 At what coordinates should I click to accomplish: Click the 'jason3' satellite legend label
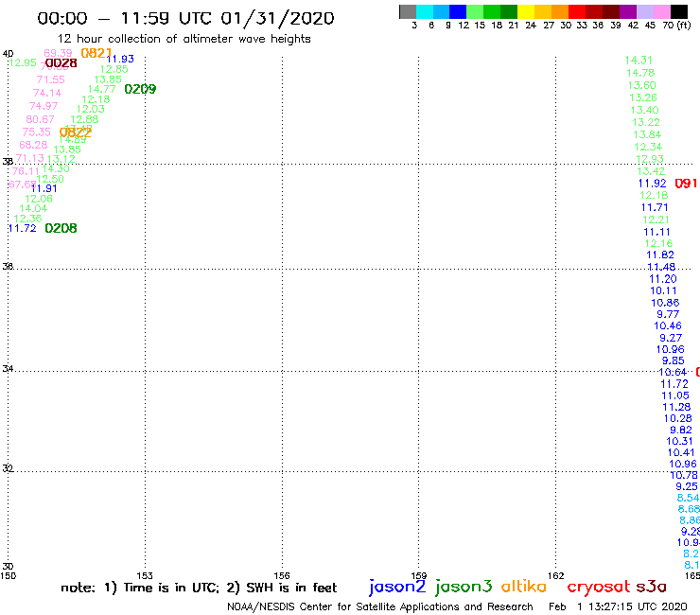coord(464,587)
